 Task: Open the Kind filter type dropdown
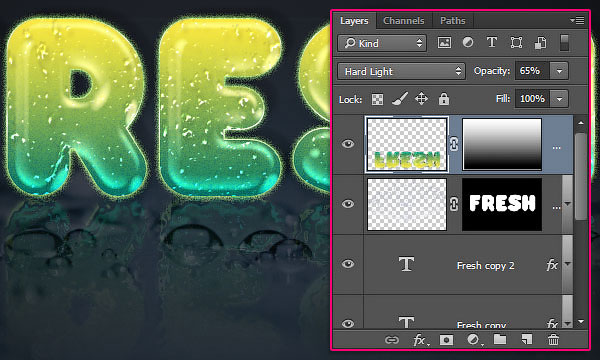click(382, 43)
